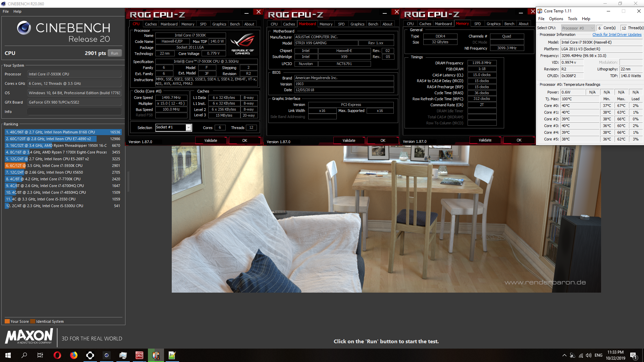The height and width of the screenshot is (362, 644).
Task: Open the ENG input language indicator
Action: (x=598, y=355)
